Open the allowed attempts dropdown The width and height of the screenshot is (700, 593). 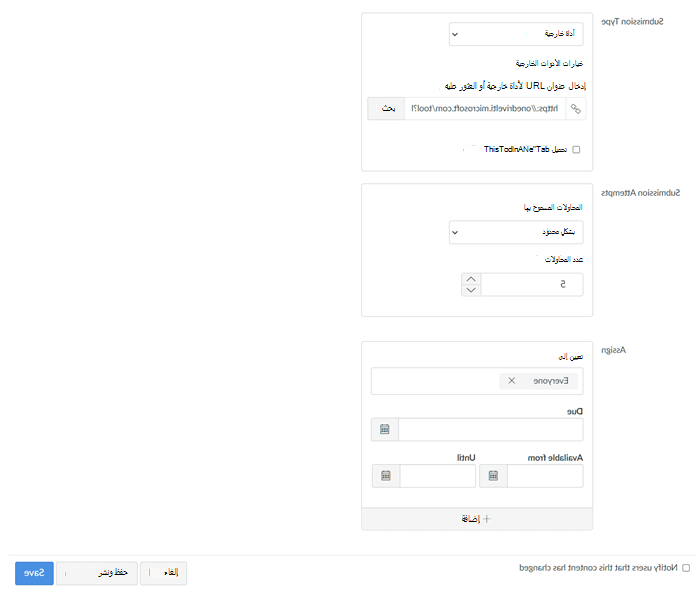(516, 232)
